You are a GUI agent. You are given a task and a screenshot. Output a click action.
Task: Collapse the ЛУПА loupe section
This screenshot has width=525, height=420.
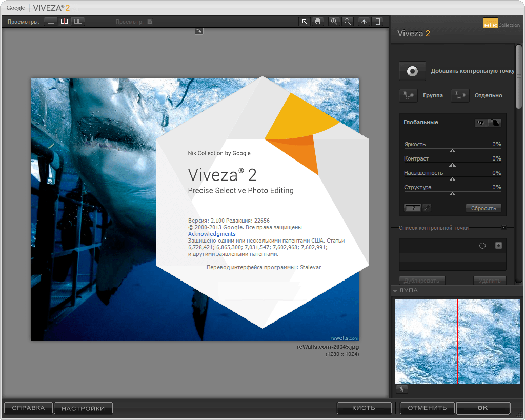click(x=395, y=291)
